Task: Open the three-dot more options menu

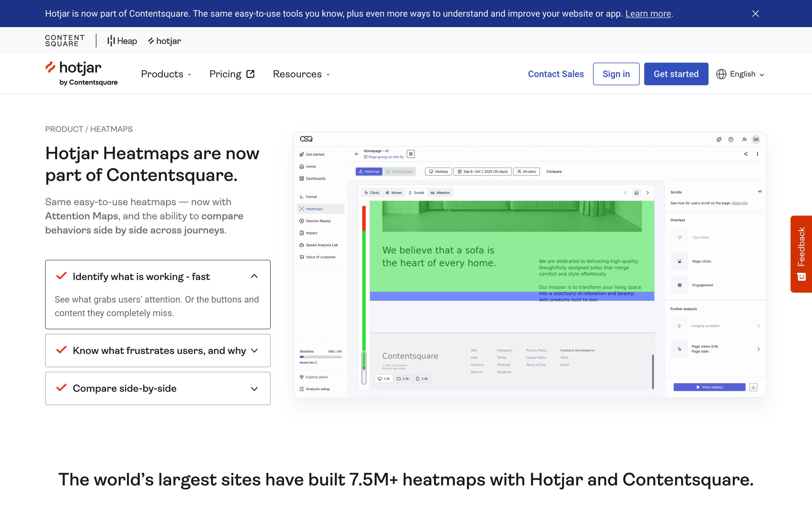Action: tap(757, 154)
